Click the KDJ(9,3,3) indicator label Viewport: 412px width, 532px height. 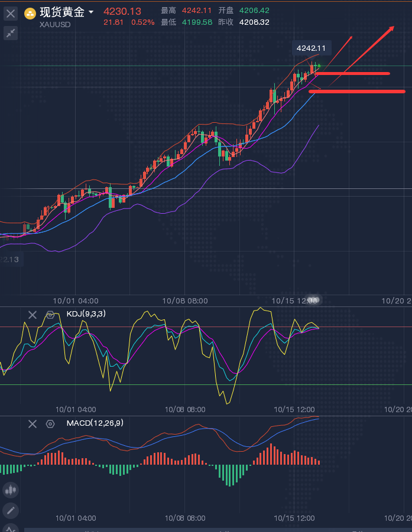click(86, 314)
